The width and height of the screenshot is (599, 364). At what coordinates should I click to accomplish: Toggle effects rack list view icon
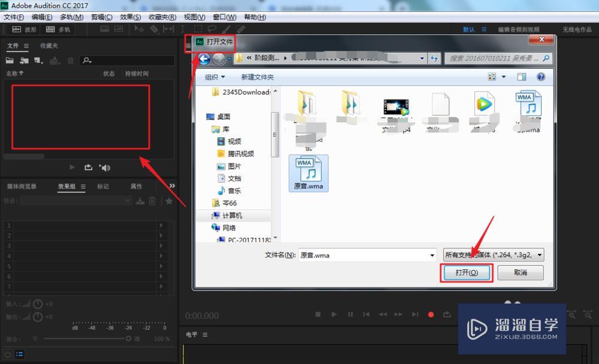(20, 354)
